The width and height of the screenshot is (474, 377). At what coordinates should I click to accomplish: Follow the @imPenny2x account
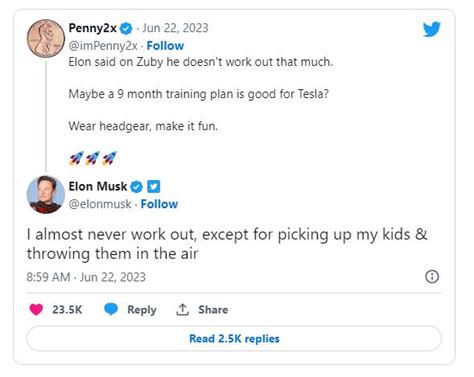coord(165,46)
